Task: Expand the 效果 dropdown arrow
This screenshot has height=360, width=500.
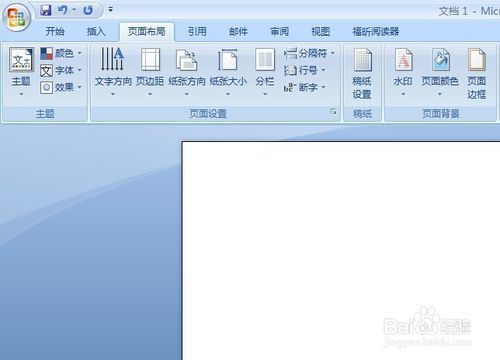Action: coord(80,87)
